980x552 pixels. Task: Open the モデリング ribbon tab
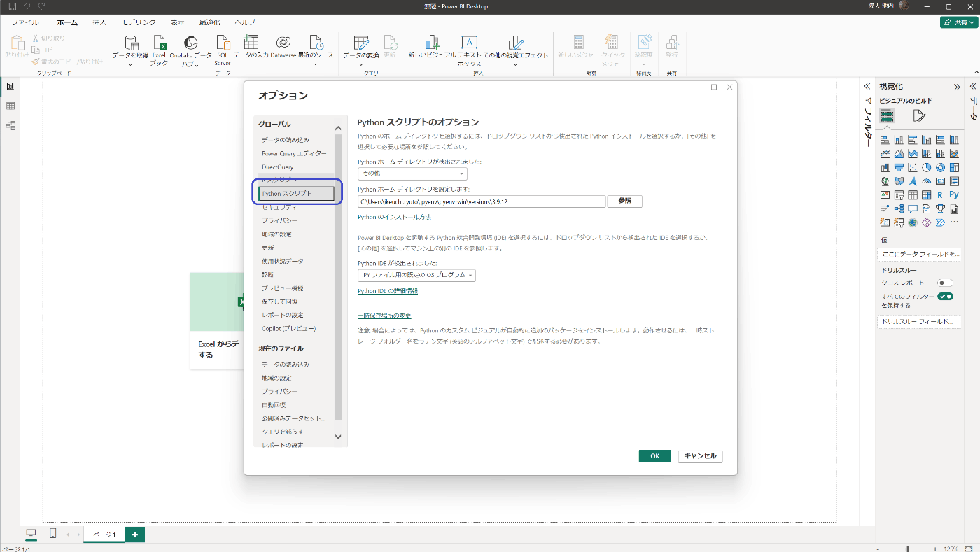[139, 22]
